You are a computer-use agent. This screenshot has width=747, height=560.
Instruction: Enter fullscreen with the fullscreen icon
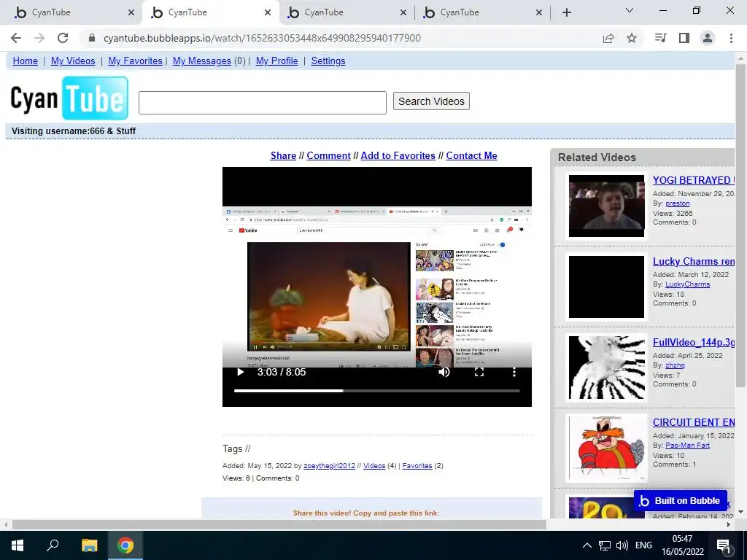pyautogui.click(x=479, y=372)
